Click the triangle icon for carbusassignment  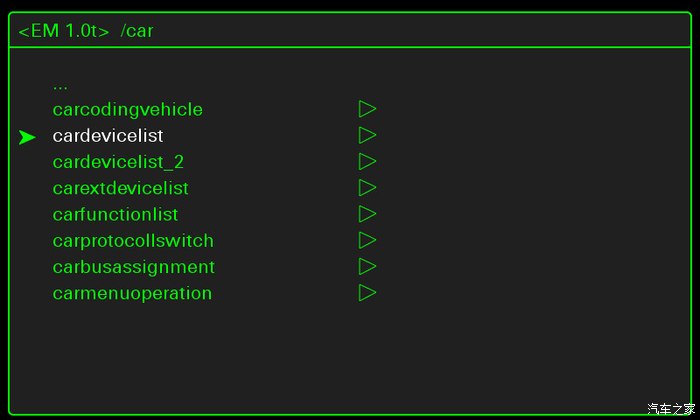tap(367, 267)
